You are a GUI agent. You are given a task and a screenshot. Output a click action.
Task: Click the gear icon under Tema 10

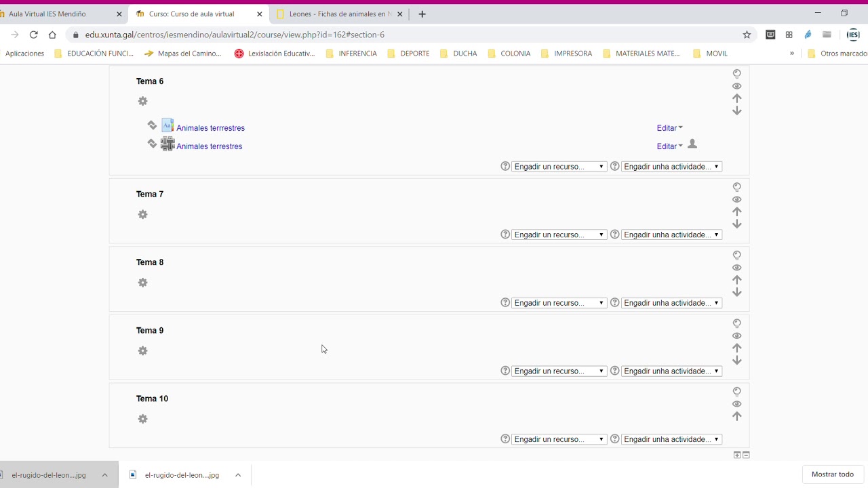[x=142, y=419]
